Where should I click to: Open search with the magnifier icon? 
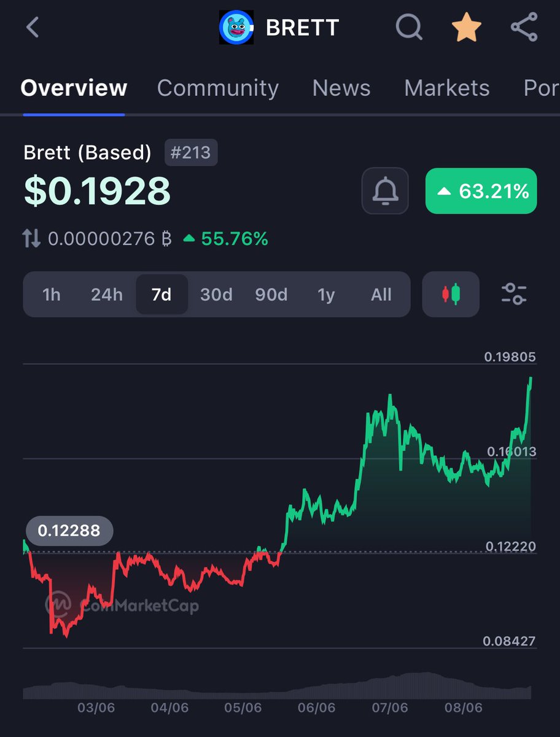point(409,28)
